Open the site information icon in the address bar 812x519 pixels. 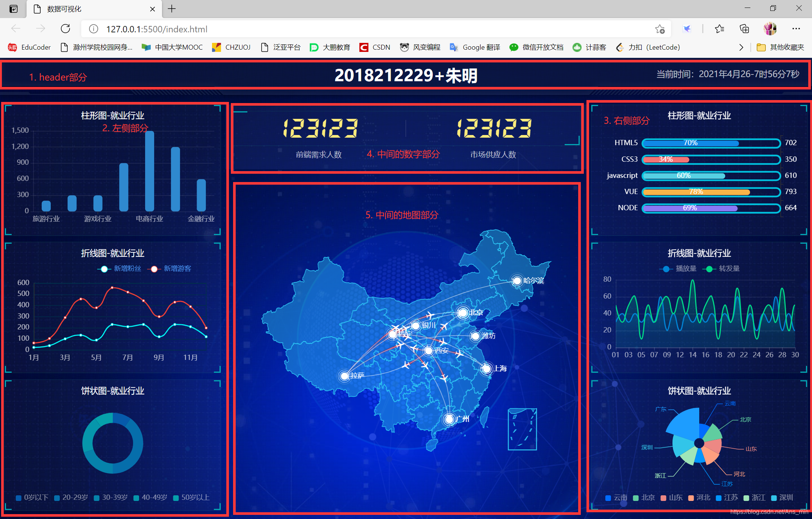(93, 29)
